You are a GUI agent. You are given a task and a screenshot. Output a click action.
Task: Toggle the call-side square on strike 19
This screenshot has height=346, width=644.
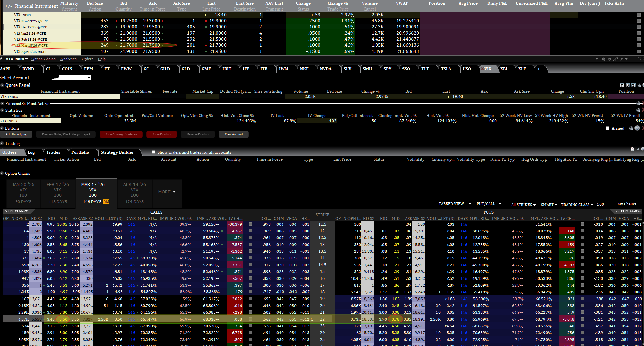click(x=250, y=299)
